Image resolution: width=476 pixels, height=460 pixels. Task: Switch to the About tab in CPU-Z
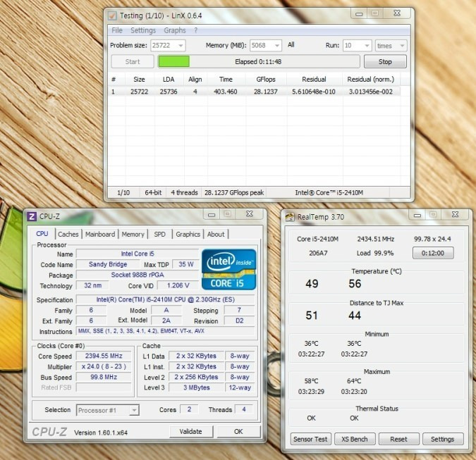pyautogui.click(x=216, y=234)
